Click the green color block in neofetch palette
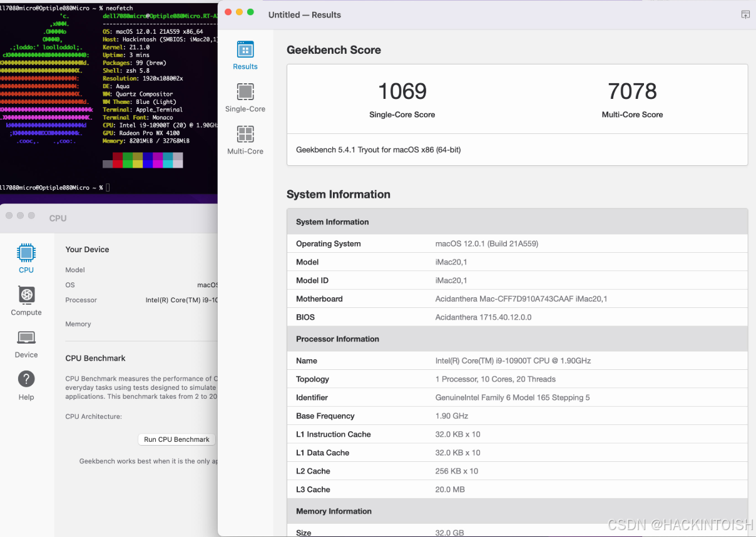The width and height of the screenshot is (756, 537). (x=128, y=160)
